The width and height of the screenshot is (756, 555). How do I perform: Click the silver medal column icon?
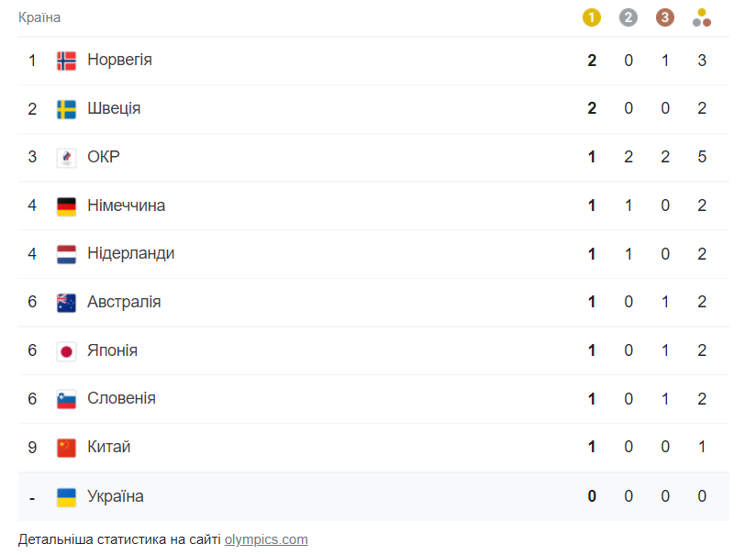click(628, 17)
